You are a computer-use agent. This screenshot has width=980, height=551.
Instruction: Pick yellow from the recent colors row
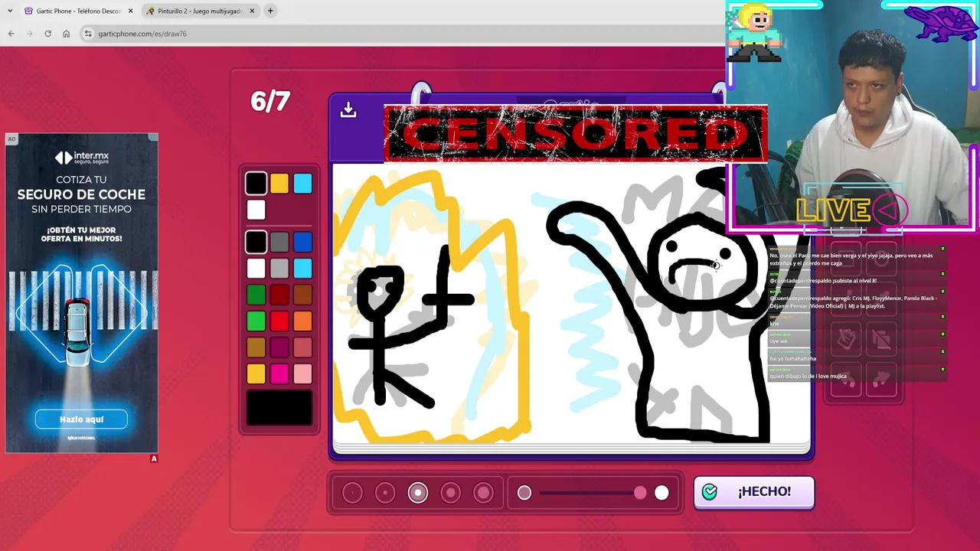point(279,183)
